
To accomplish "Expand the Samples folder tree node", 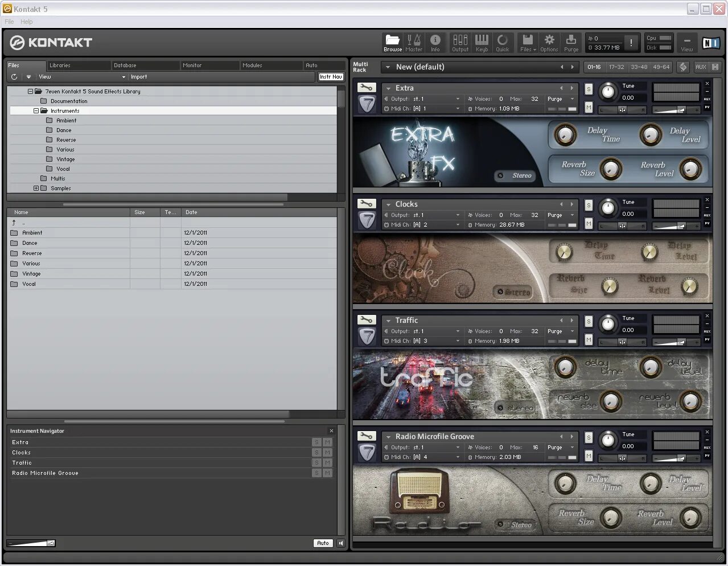I will pos(36,188).
